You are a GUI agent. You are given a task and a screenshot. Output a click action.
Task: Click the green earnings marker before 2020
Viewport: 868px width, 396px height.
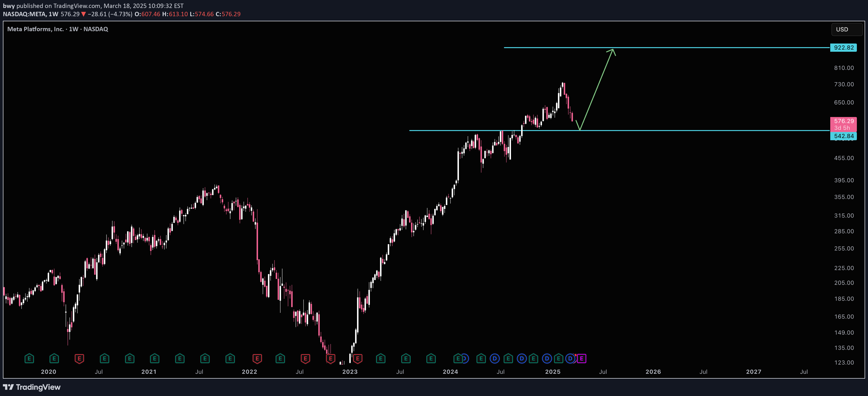click(29, 359)
